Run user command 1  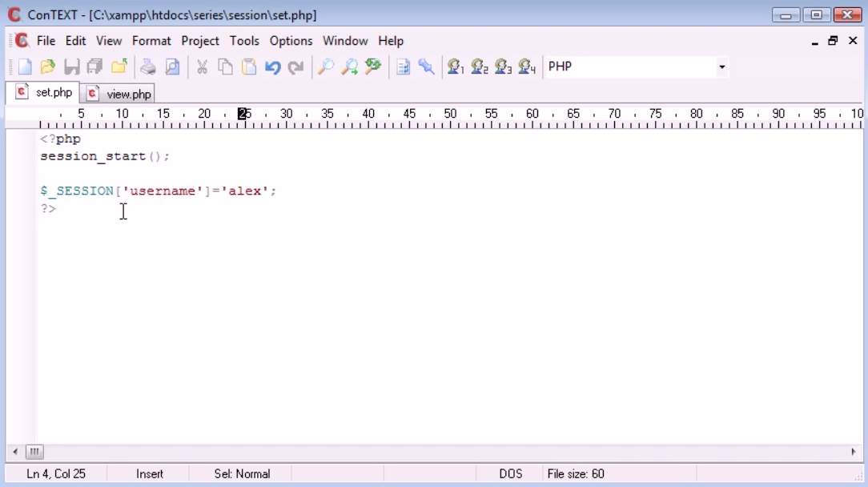(456, 67)
